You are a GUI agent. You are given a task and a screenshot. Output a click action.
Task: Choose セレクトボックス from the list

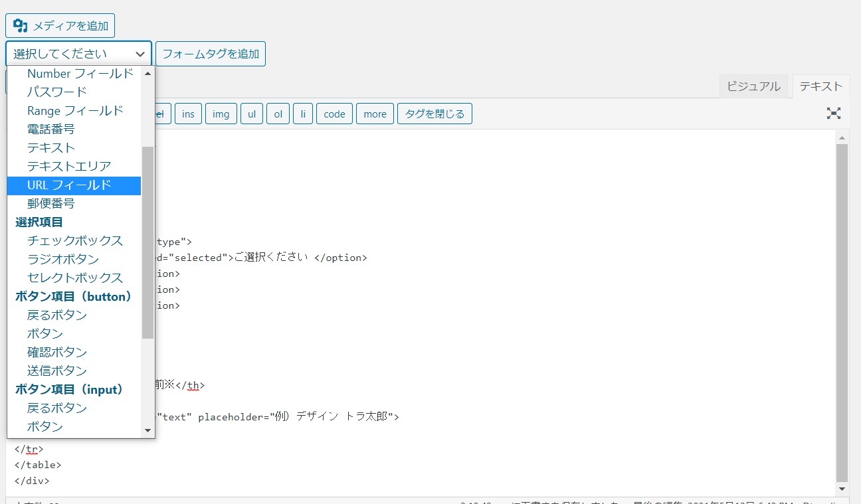point(75,278)
